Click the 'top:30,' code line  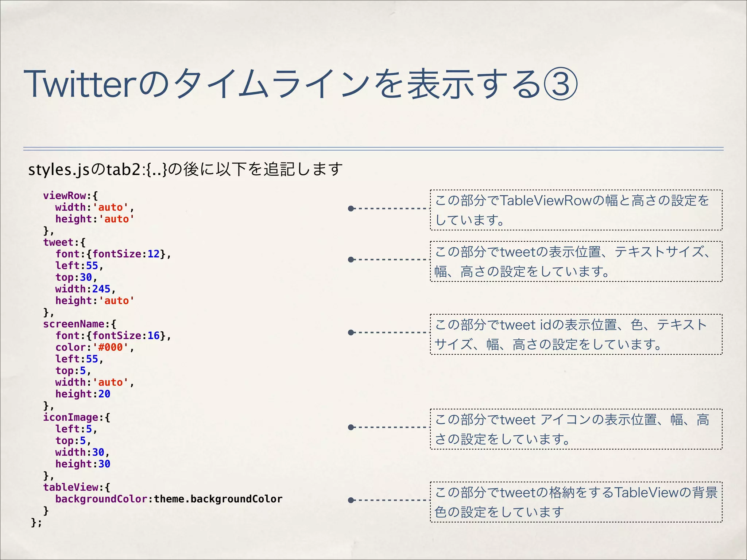pos(76,277)
